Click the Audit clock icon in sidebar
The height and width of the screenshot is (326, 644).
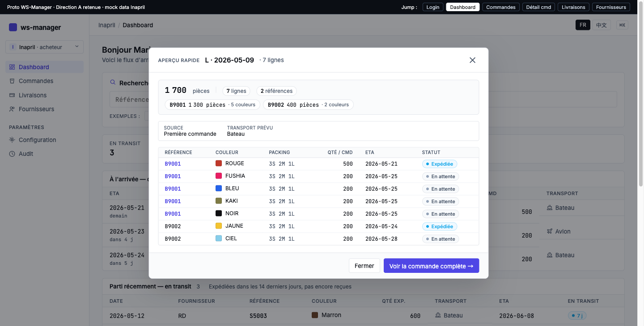pos(12,154)
